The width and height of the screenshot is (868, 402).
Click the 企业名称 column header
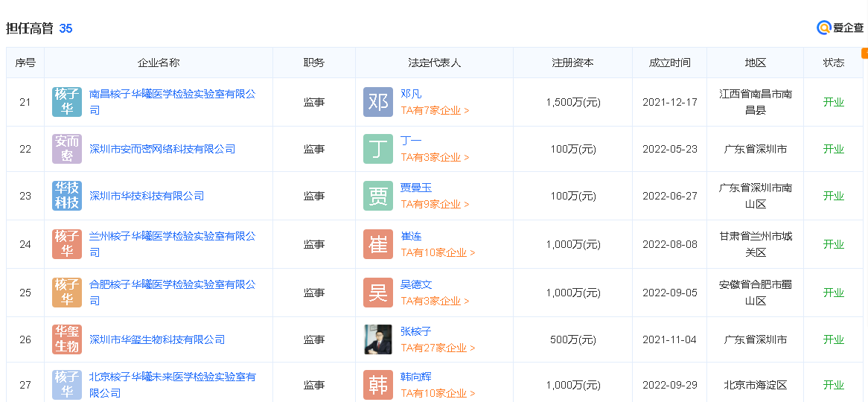(x=159, y=63)
